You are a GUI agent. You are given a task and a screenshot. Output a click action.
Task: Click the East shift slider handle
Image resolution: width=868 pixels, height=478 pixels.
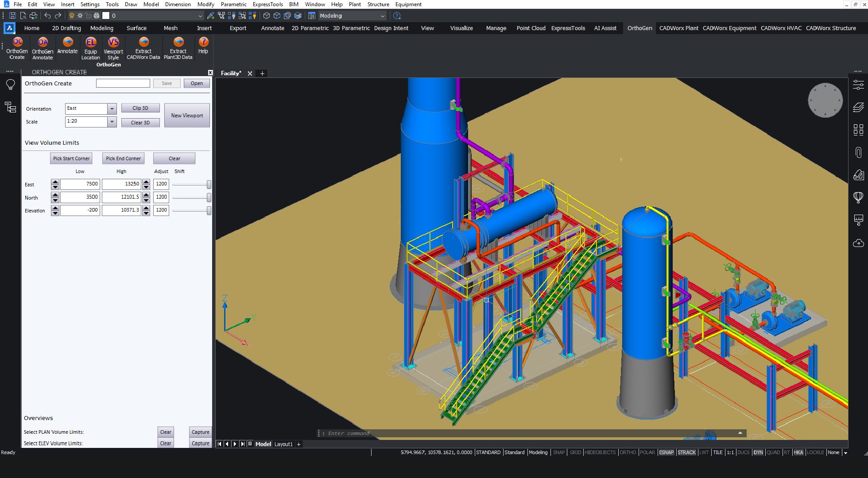click(209, 184)
